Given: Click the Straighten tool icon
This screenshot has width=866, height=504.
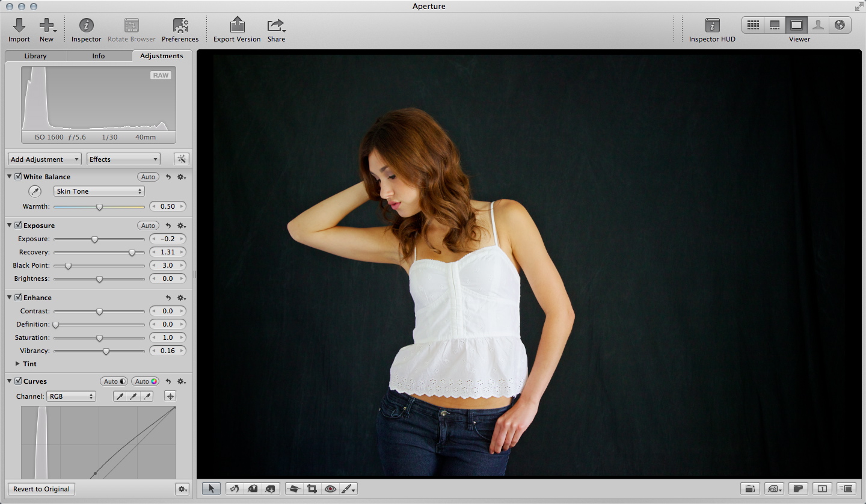Looking at the screenshot, I should coord(293,489).
